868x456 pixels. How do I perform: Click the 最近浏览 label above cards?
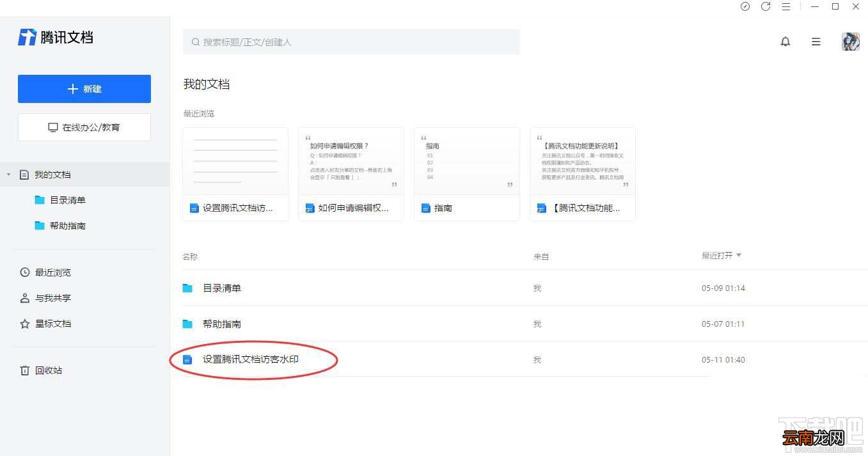tap(199, 114)
